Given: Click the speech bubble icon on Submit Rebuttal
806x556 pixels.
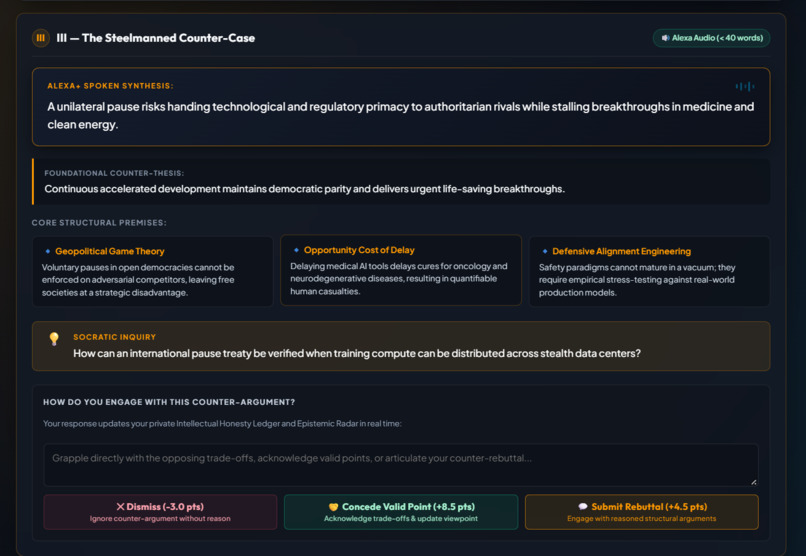Looking at the screenshot, I should (583, 507).
